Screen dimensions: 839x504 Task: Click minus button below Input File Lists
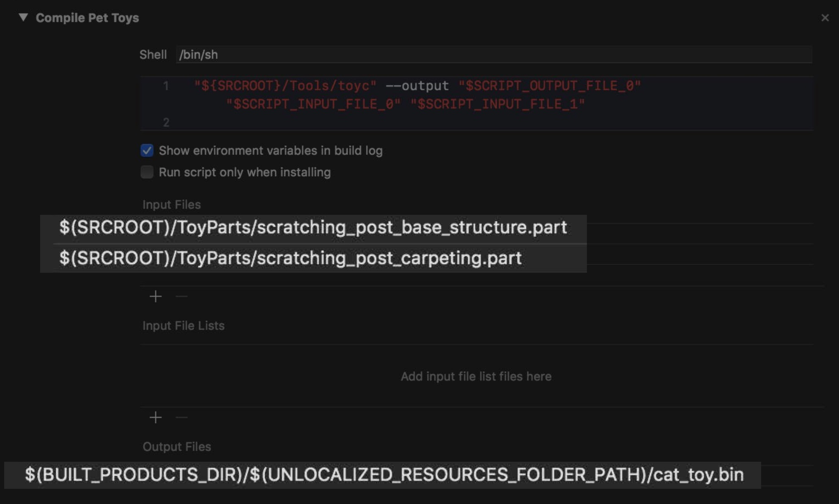tap(181, 418)
